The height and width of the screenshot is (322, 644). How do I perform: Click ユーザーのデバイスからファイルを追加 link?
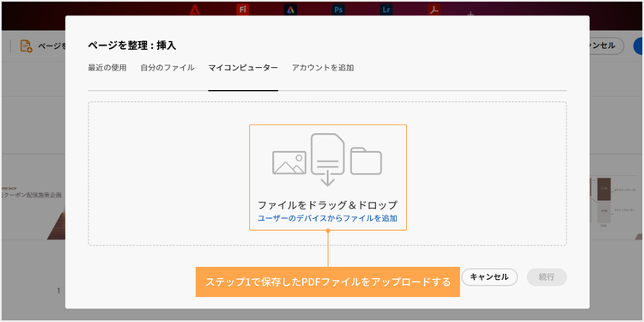[x=327, y=218]
